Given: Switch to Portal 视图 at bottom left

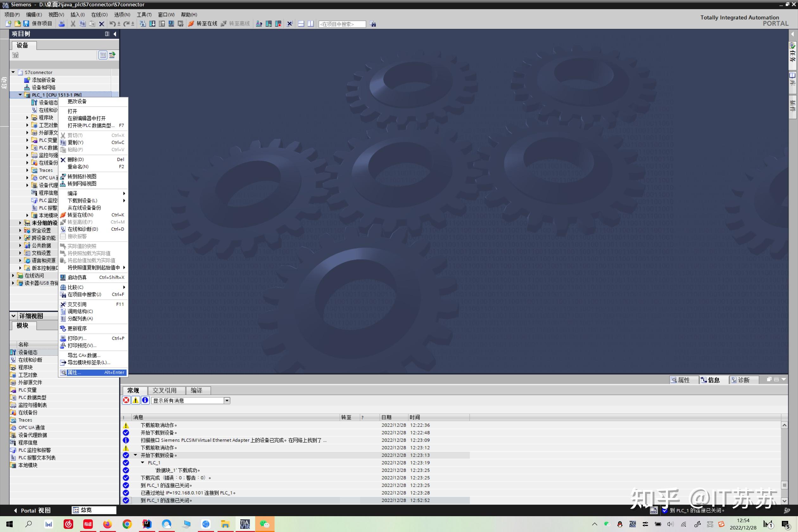Looking at the screenshot, I should point(32,510).
